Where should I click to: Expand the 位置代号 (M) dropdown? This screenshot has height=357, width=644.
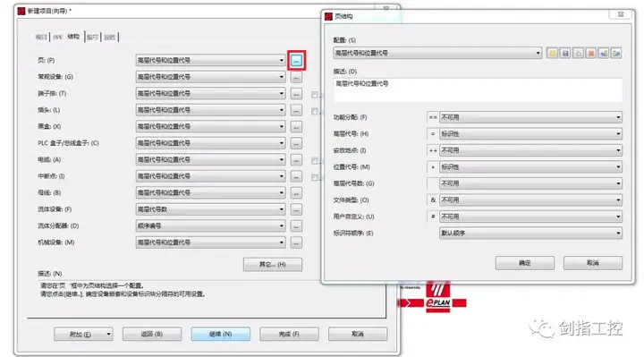tap(530, 167)
